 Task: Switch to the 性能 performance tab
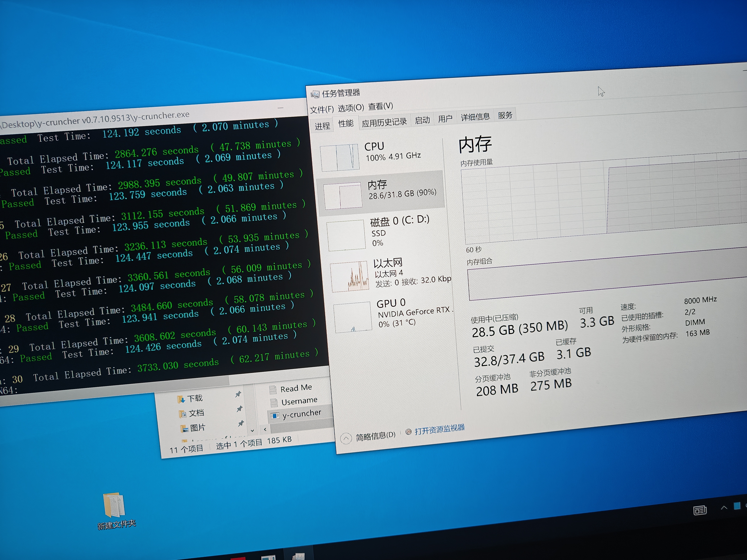coord(346,124)
